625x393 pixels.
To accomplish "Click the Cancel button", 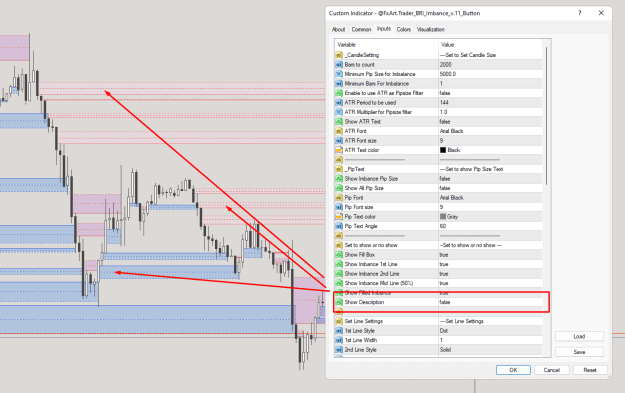I will point(552,370).
